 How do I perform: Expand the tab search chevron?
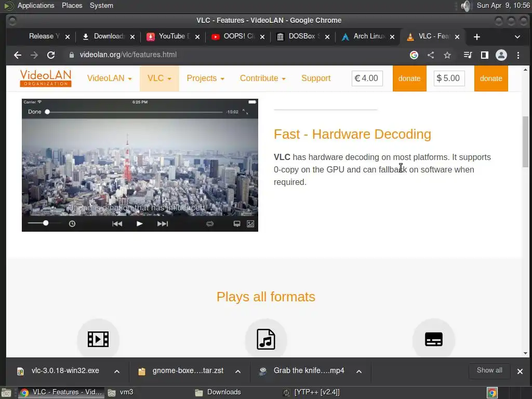[x=517, y=37]
